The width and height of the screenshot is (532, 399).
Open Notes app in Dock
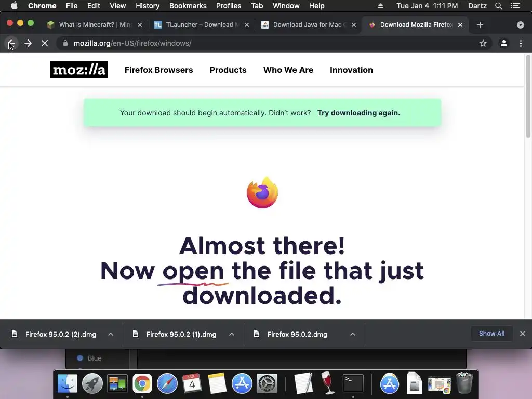[217, 383]
